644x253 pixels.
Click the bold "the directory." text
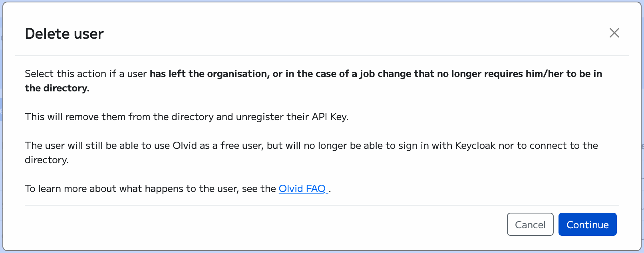(57, 88)
